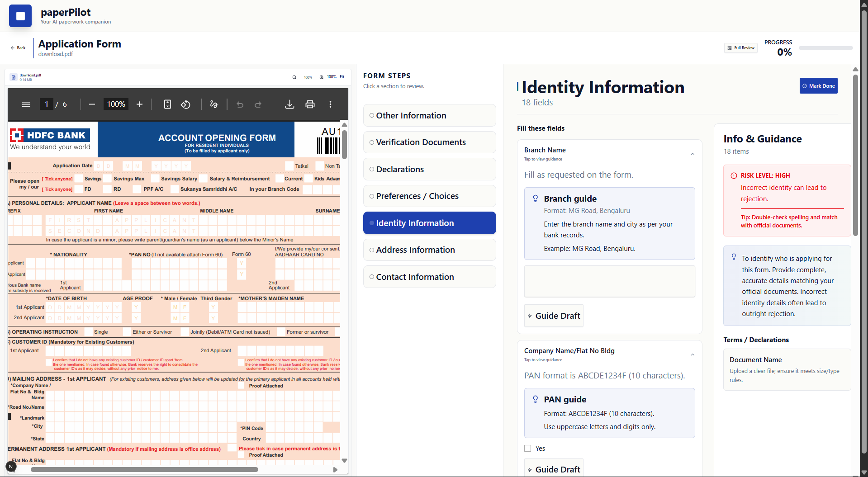Mark the Identity Information section done
868x477 pixels.
(818, 86)
